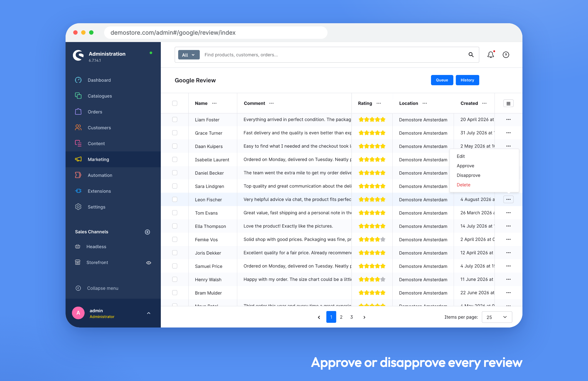
Task: Open the Headless basket icon
Action: pyautogui.click(x=78, y=247)
